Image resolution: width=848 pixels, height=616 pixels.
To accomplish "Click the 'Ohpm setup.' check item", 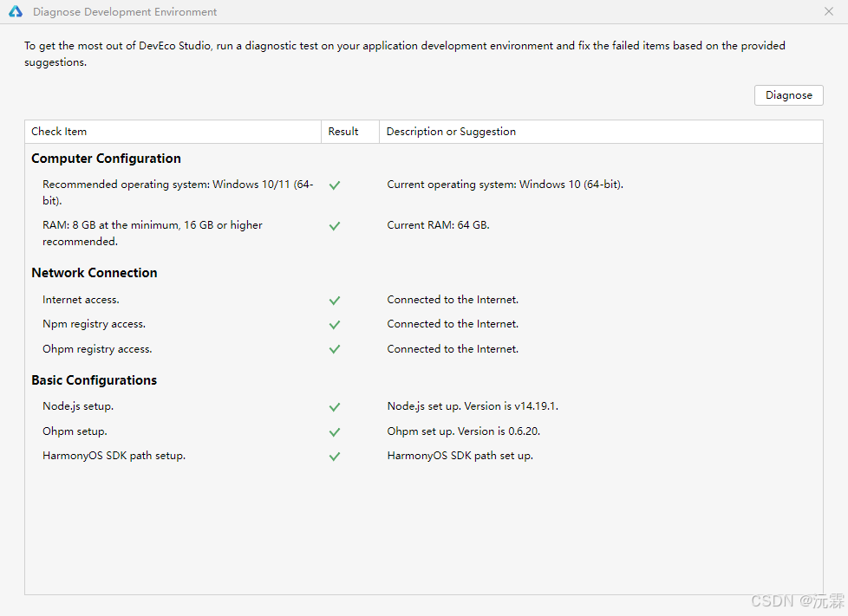I will point(75,431).
